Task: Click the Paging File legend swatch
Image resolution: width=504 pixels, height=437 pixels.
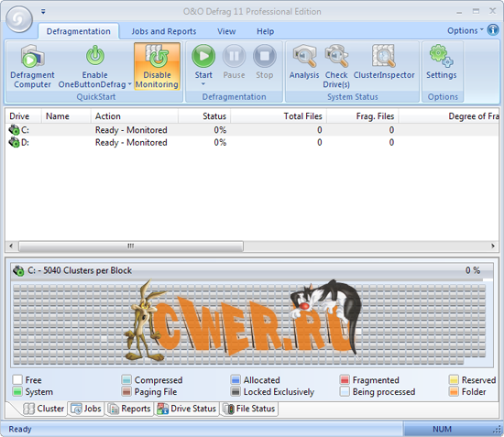Action: (126, 392)
